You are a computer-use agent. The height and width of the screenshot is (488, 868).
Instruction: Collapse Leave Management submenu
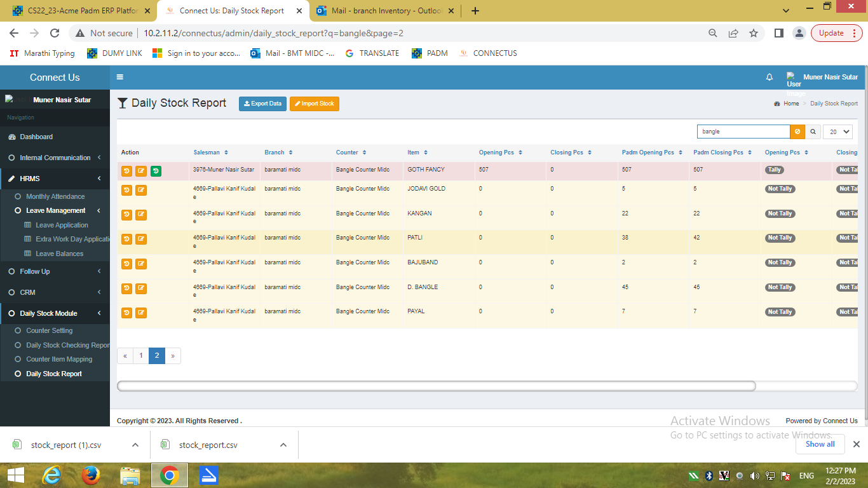pos(55,210)
